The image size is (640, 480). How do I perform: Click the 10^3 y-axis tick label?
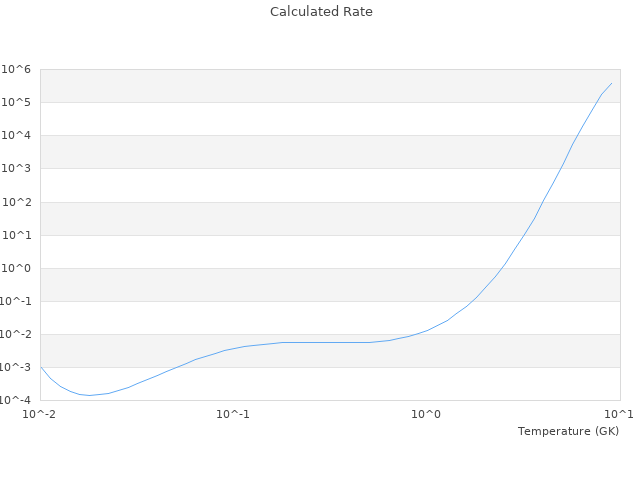[17, 168]
